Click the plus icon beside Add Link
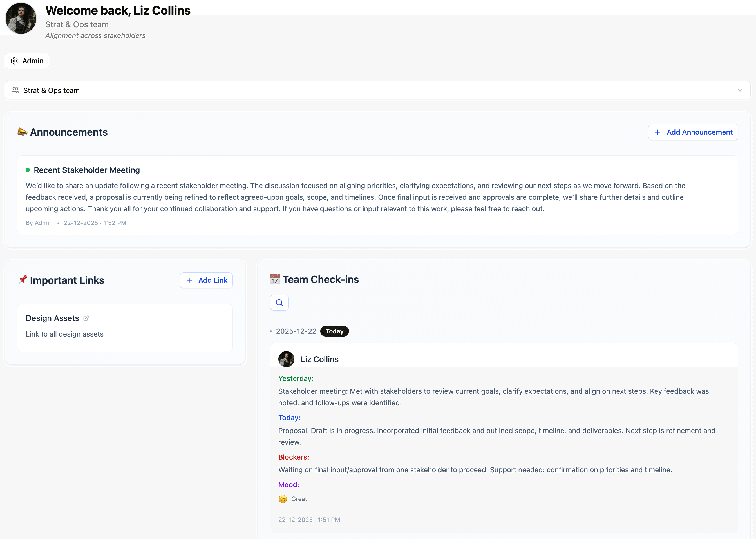Viewport: 756px width, 539px height. tap(189, 280)
